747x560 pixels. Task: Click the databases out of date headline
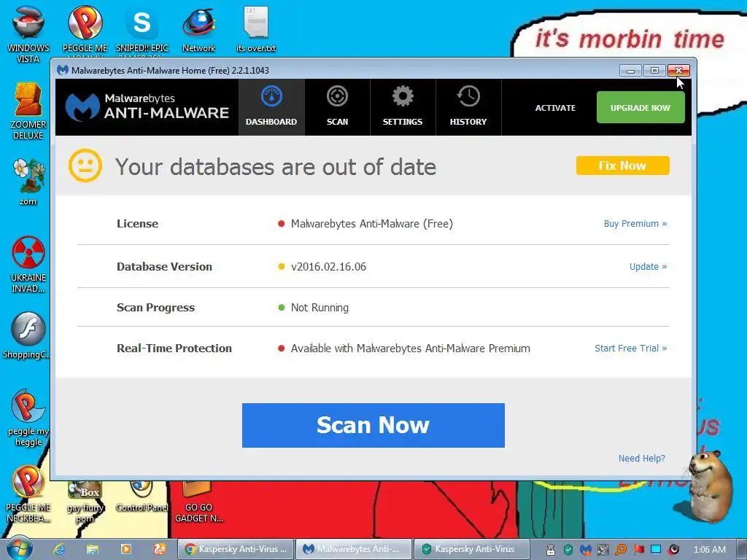276,167
